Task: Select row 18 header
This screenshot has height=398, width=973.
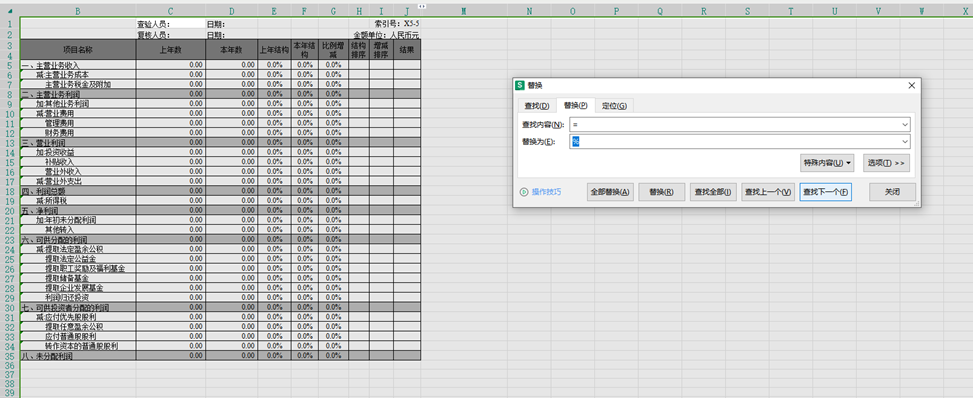Action: click(x=10, y=191)
